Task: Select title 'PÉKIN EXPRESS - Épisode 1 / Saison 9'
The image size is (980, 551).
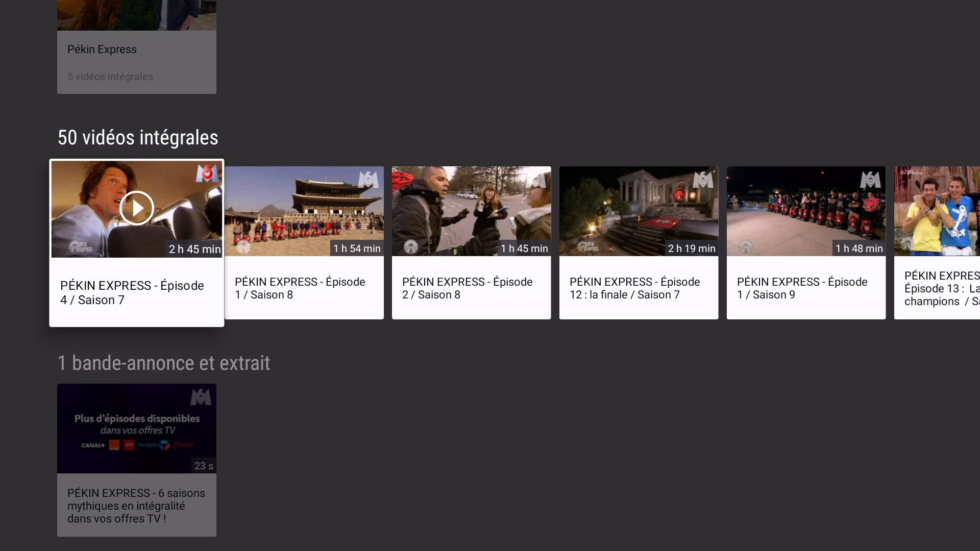Action: [x=802, y=288]
